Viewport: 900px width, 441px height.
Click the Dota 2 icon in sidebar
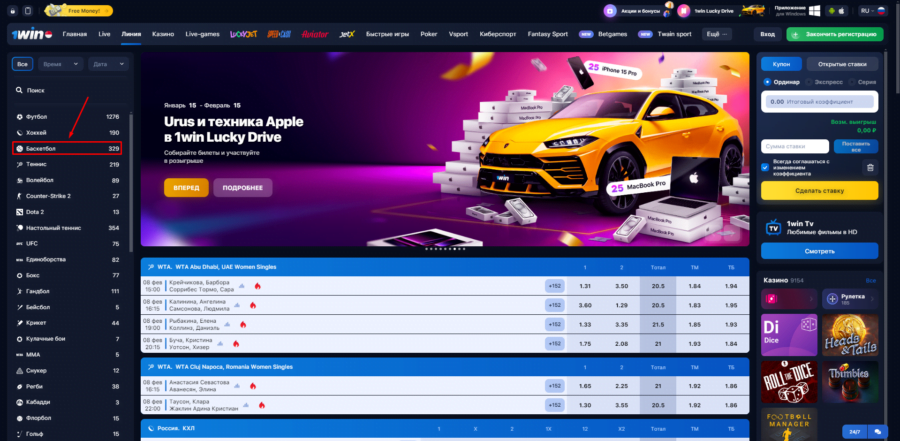[19, 212]
